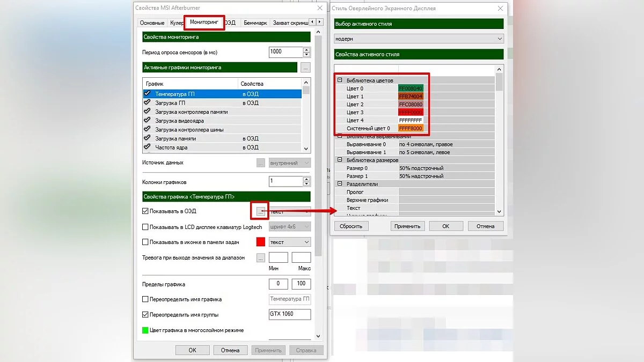Collapse Разделители section

tap(340, 184)
